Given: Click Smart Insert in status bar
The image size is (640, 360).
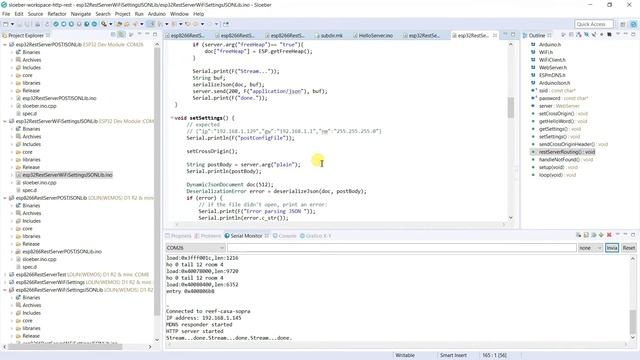Looking at the screenshot, I should click(453, 356).
